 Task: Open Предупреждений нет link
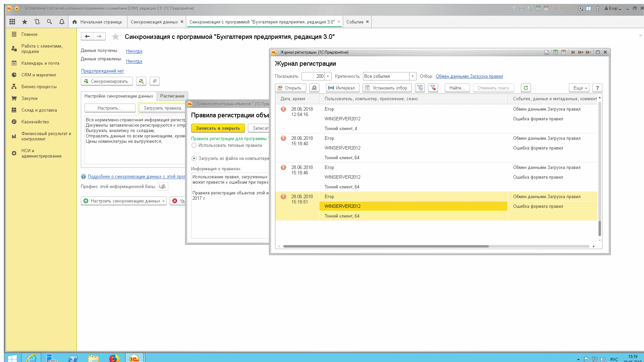[102, 71]
